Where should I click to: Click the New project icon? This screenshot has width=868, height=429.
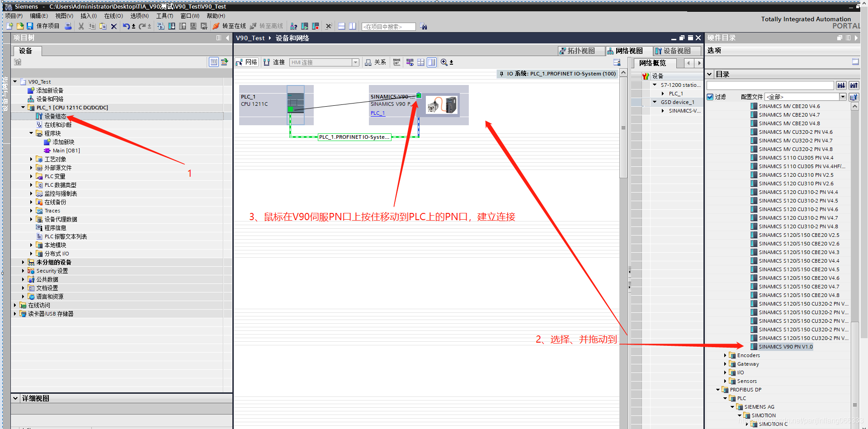tap(10, 26)
